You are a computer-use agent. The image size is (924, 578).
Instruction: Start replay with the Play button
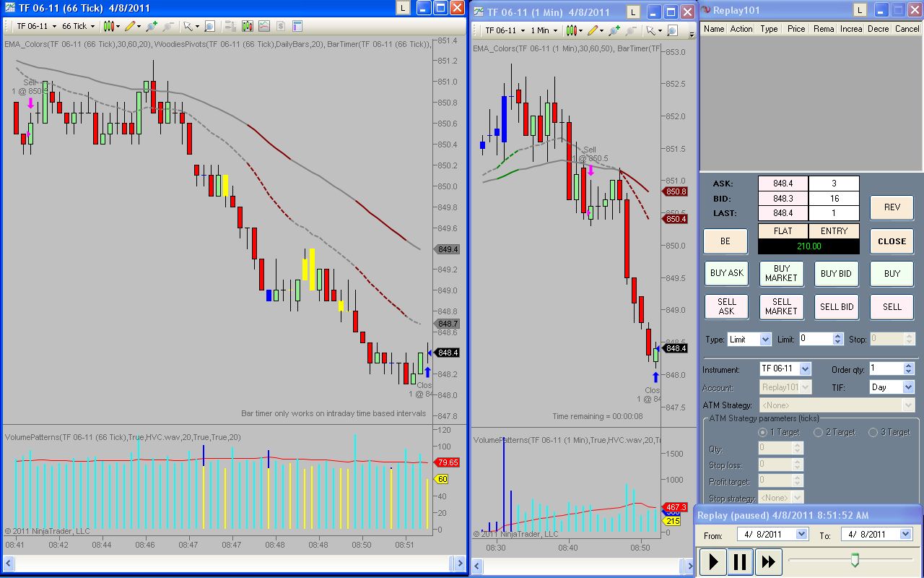point(714,561)
